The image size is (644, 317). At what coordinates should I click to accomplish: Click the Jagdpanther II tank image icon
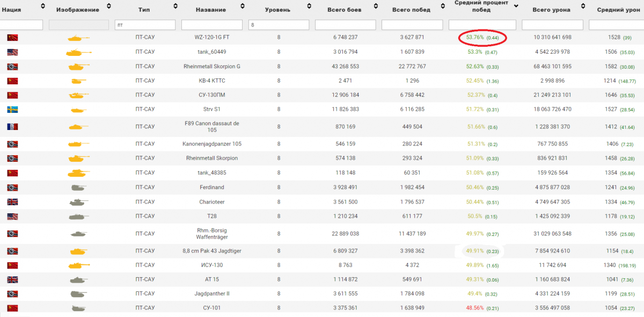click(78, 294)
